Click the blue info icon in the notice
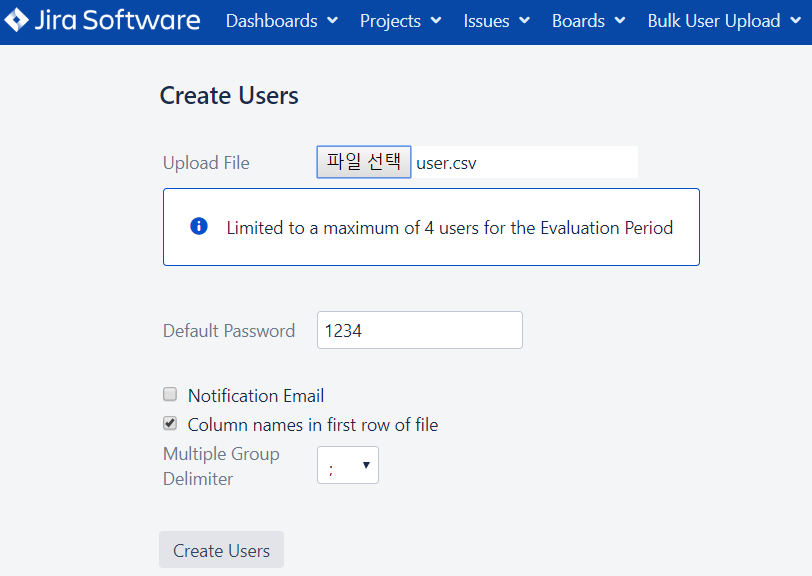Image resolution: width=812 pixels, height=576 pixels. (199, 227)
